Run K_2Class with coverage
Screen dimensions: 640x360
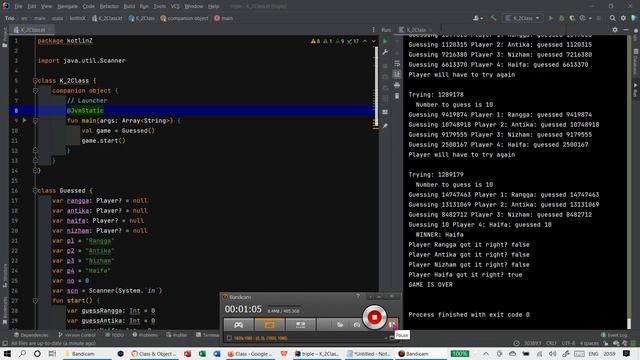tap(572, 18)
